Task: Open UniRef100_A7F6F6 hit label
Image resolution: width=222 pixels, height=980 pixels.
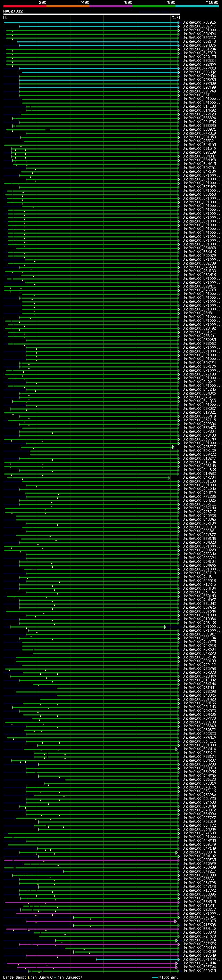Action: [x=199, y=944]
